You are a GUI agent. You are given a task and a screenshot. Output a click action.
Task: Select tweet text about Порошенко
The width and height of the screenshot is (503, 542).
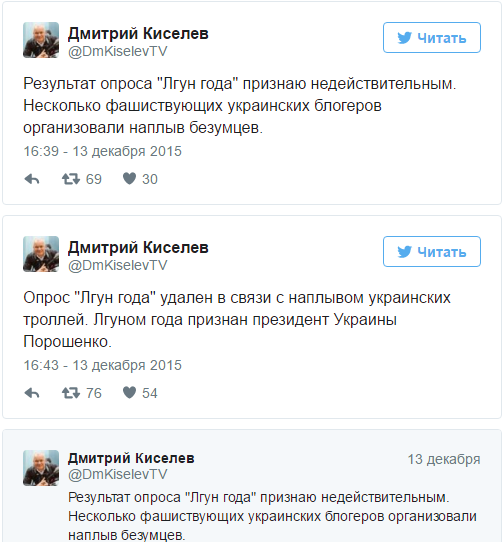[x=237, y=320]
